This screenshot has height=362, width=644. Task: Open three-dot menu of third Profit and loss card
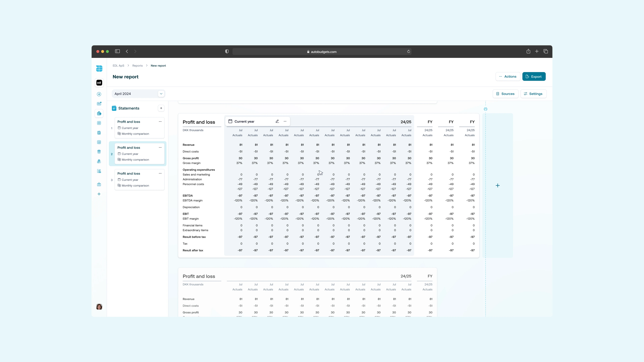coord(160,173)
